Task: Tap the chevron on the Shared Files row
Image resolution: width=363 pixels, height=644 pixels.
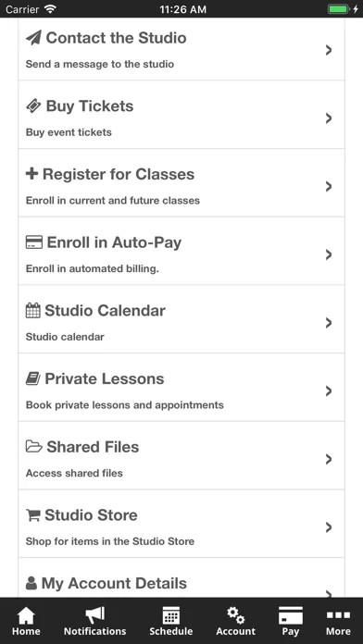Action: 328,459
